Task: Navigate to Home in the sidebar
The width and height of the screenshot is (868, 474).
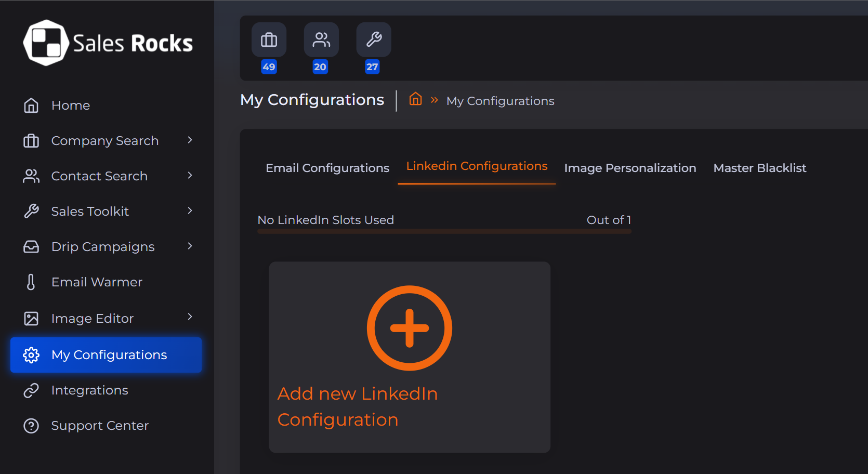Action: click(x=71, y=106)
